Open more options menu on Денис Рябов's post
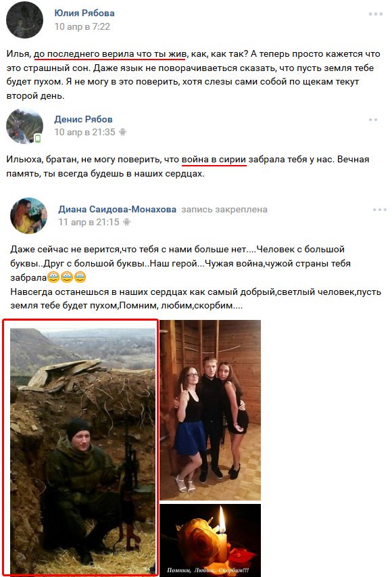Image resolution: width=392 pixels, height=577 pixels. pos(373,120)
